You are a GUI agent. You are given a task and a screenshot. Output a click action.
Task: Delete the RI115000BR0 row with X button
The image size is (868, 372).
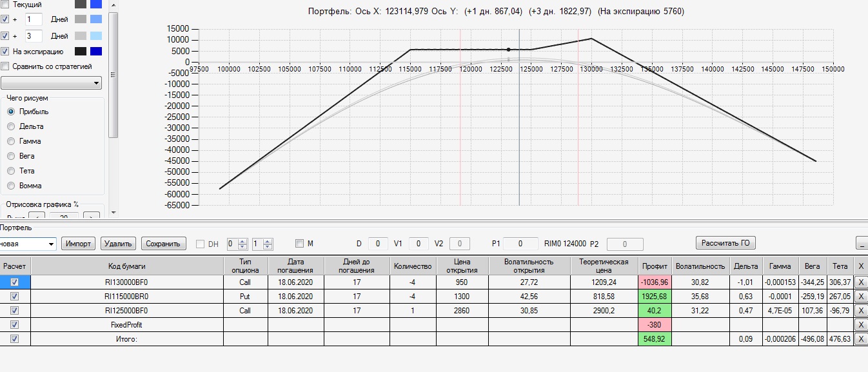860,296
